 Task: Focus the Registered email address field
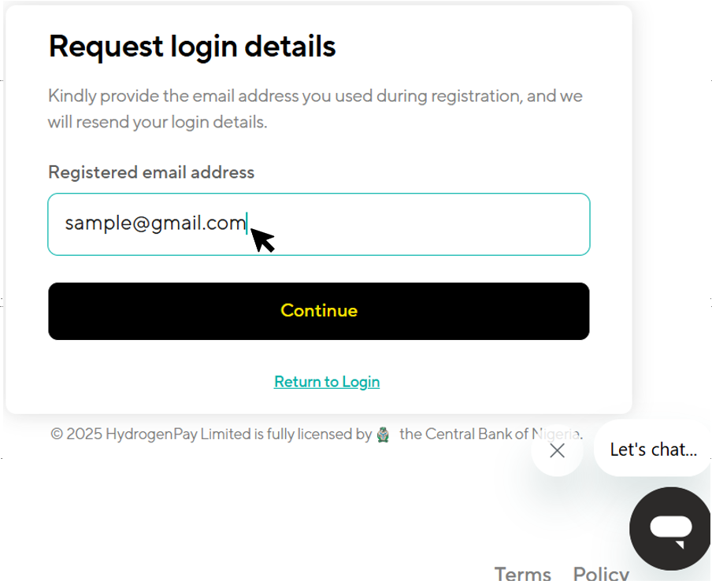(319, 224)
